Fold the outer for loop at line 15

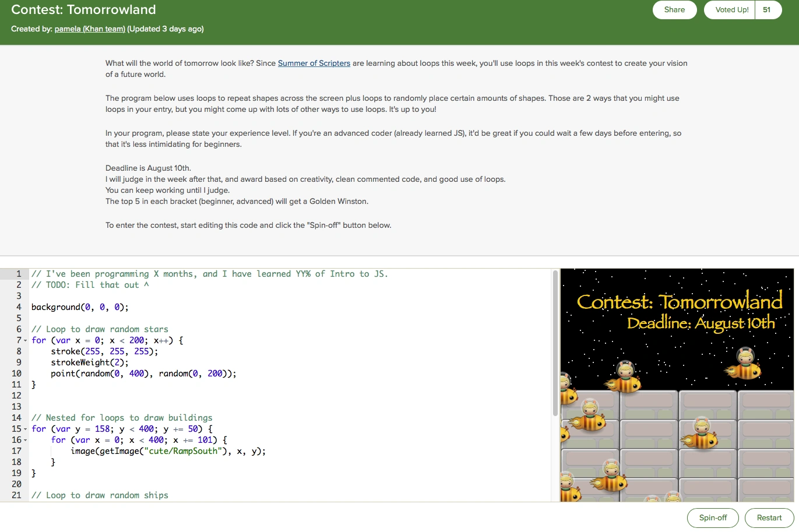(26, 429)
